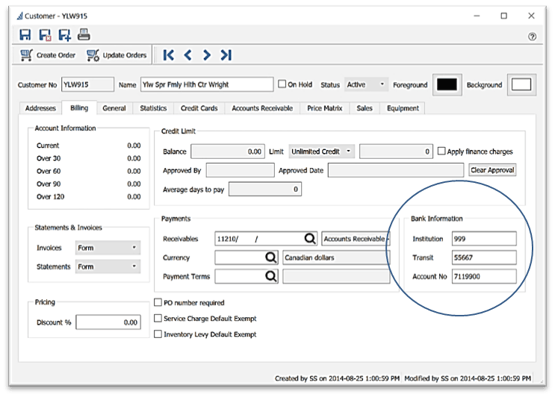Image resolution: width=555 pixels, height=397 pixels.
Task: Click the Clear Approval button
Action: point(492,170)
